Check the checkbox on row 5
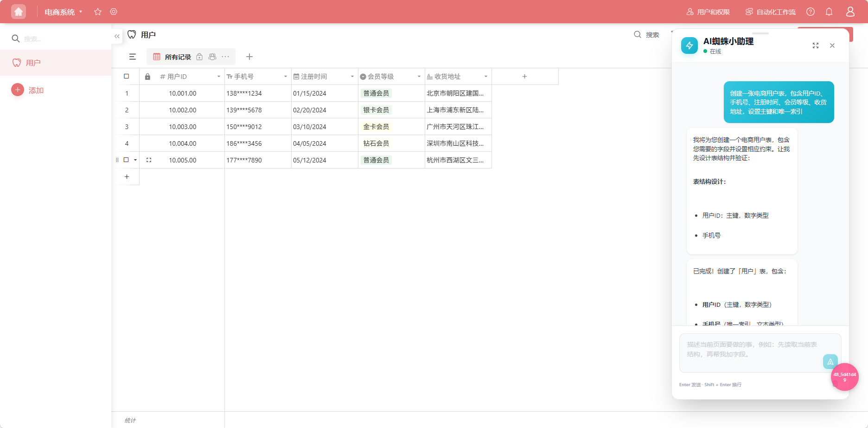This screenshot has height=428, width=868. pos(126,160)
